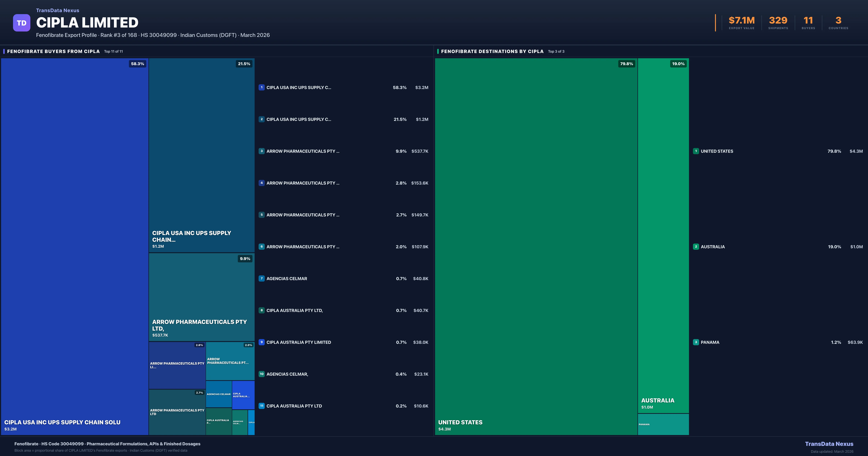Click rank badge 1 in buyers list
868x456 pixels.
pos(261,87)
